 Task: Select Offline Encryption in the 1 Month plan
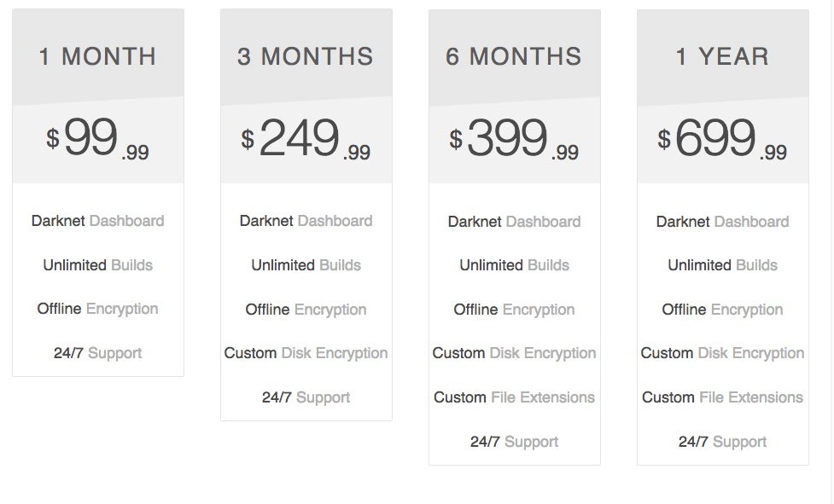click(98, 309)
